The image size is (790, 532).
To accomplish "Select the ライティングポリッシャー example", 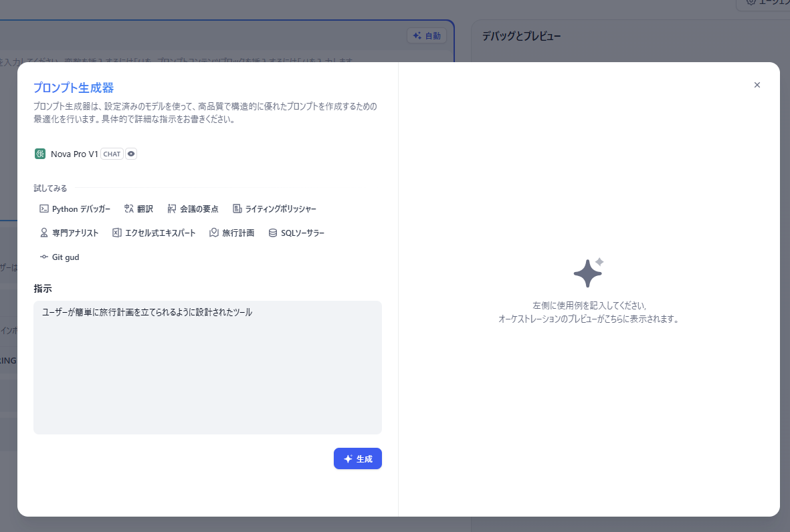I will point(274,209).
